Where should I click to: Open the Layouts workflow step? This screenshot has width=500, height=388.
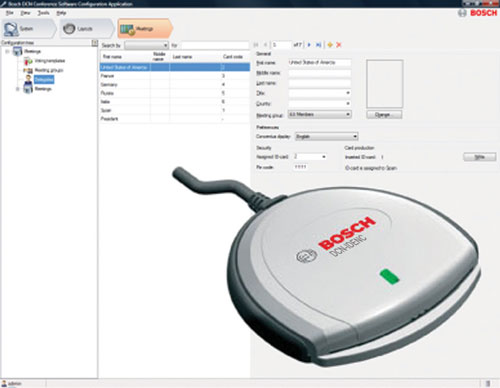click(x=86, y=29)
